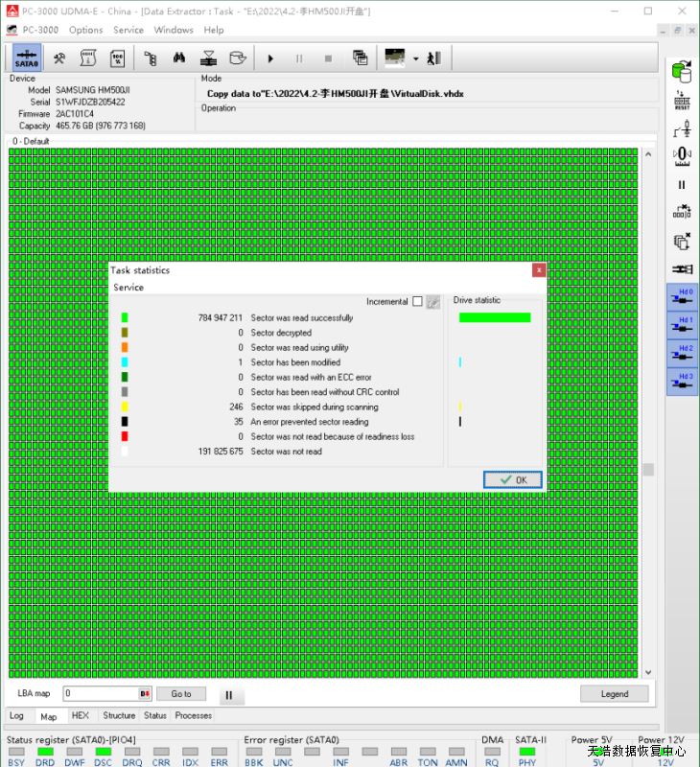Click the green drive statistic bar

(x=494, y=317)
